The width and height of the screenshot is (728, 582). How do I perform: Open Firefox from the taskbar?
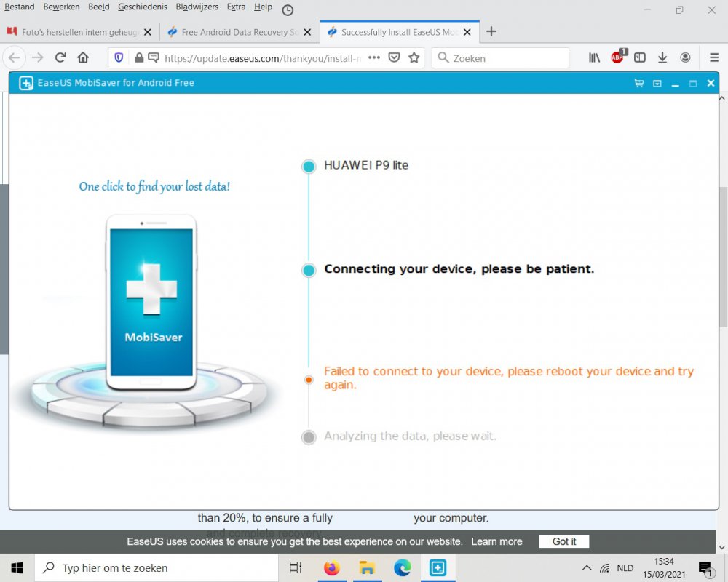point(331,567)
